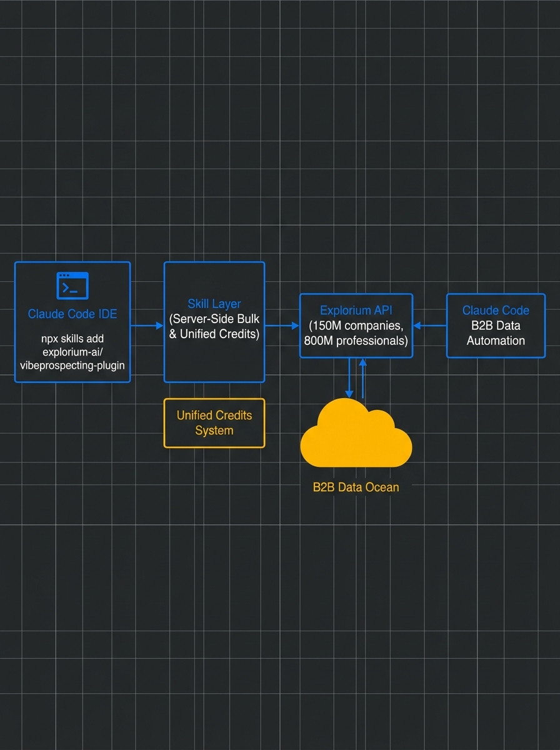The image size is (560, 750).
Task: Click the npx skills add command text
Action: pos(72,352)
